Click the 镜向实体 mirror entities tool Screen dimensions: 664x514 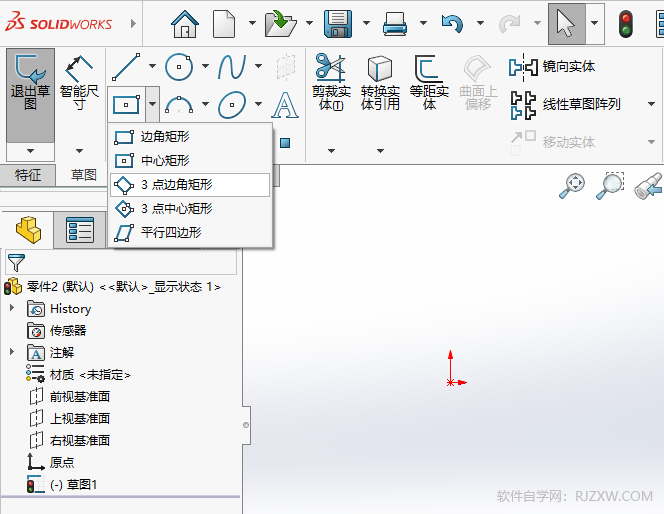(x=552, y=67)
